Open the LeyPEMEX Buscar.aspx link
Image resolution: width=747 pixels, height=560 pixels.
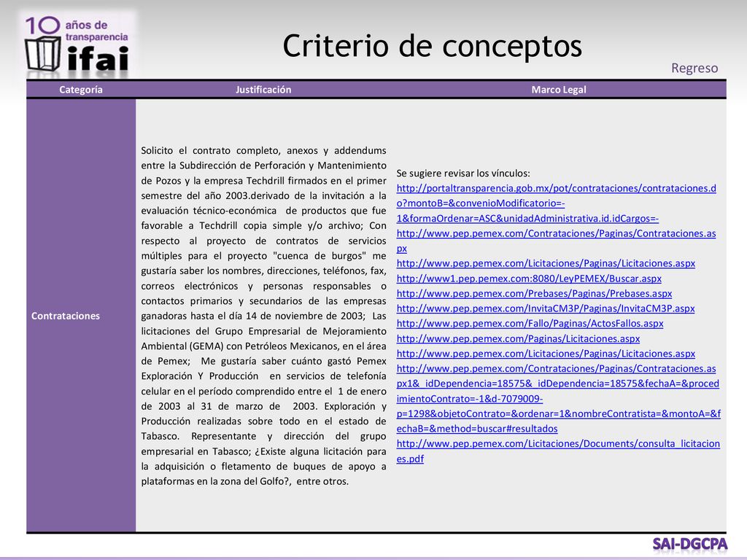click(x=529, y=279)
